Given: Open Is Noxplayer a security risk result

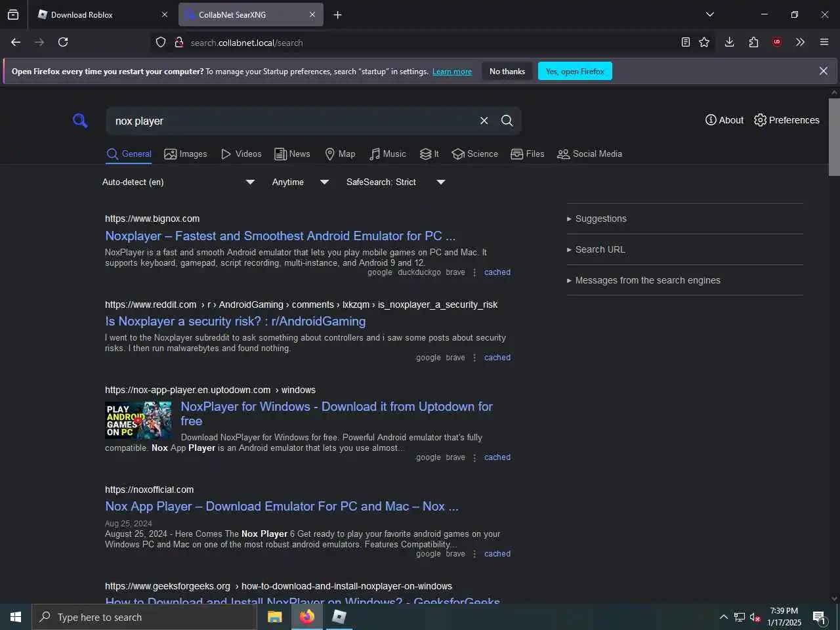Looking at the screenshot, I should coord(236,321).
